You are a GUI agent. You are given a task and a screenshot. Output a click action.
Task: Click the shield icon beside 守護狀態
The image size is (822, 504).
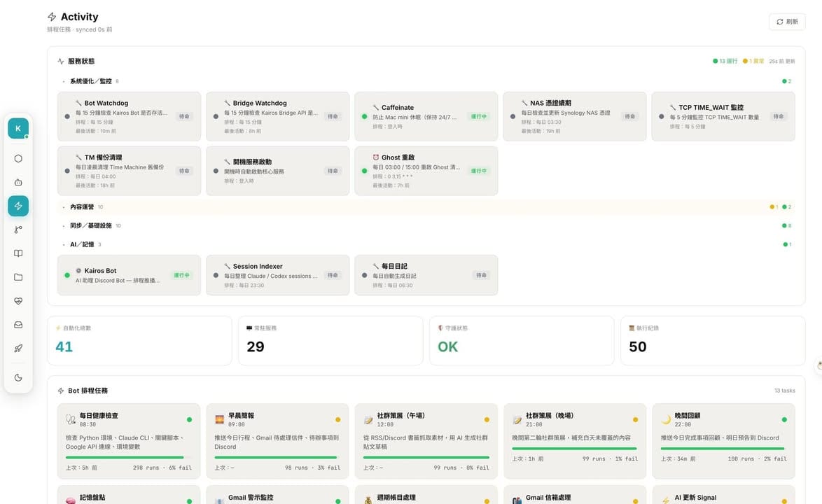point(440,328)
